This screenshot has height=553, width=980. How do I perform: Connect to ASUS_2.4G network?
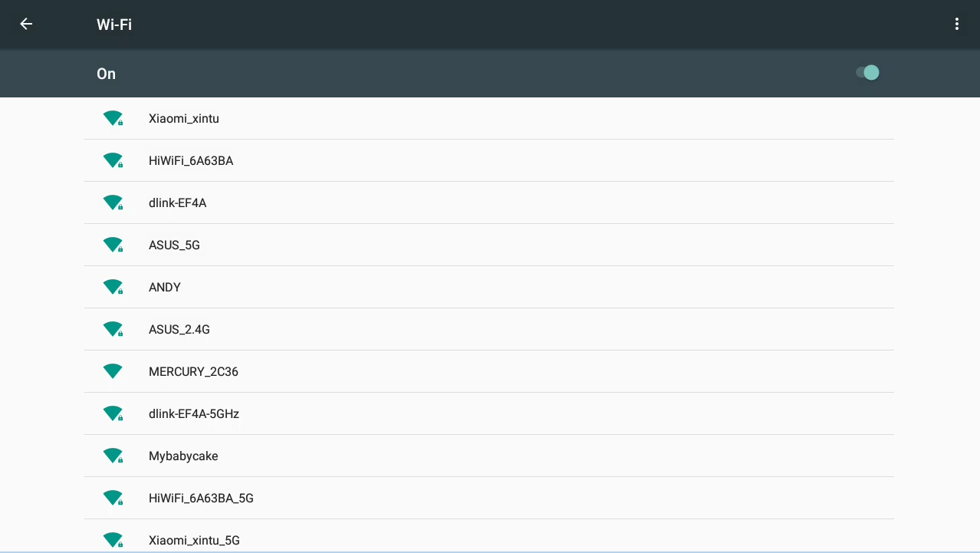[x=179, y=330]
